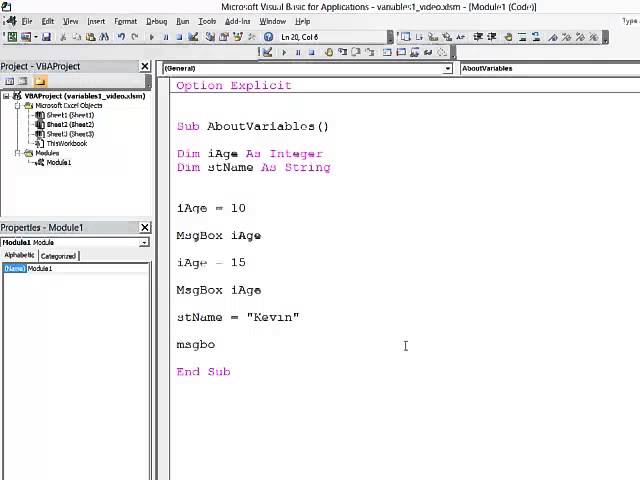
Task: Open the Insert menu
Action: (x=96, y=21)
